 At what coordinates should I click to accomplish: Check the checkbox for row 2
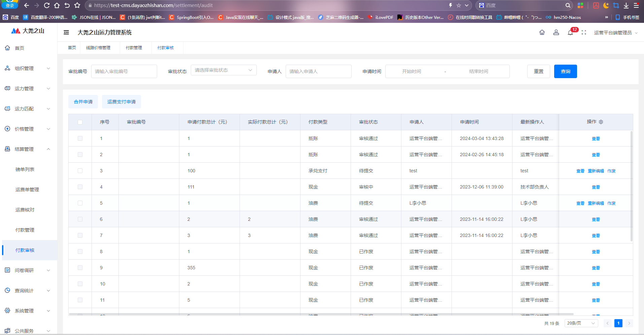pyautogui.click(x=80, y=155)
